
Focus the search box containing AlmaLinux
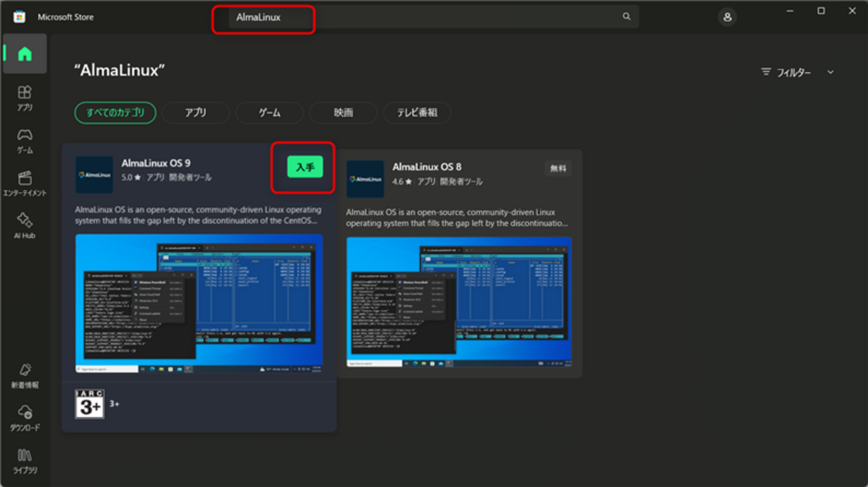point(434,17)
